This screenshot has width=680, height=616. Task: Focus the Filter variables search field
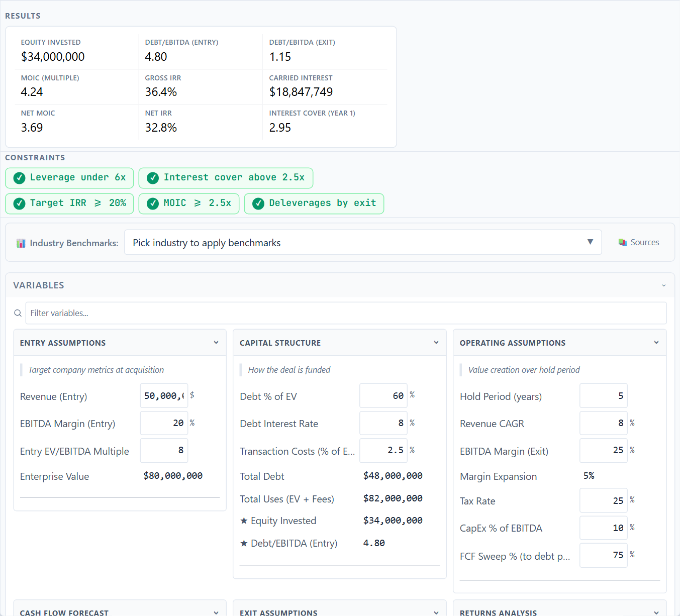point(346,313)
